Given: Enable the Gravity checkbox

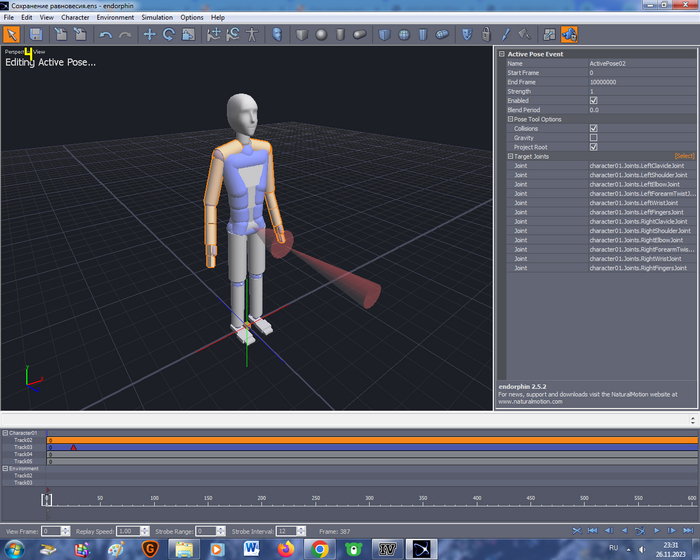Looking at the screenshot, I should pos(594,137).
